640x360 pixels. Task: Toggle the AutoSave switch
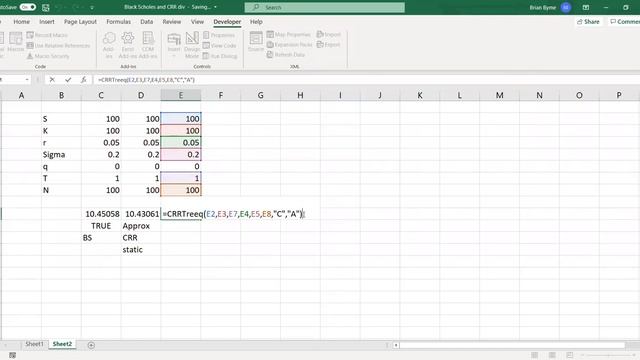pyautogui.click(x=27, y=7)
